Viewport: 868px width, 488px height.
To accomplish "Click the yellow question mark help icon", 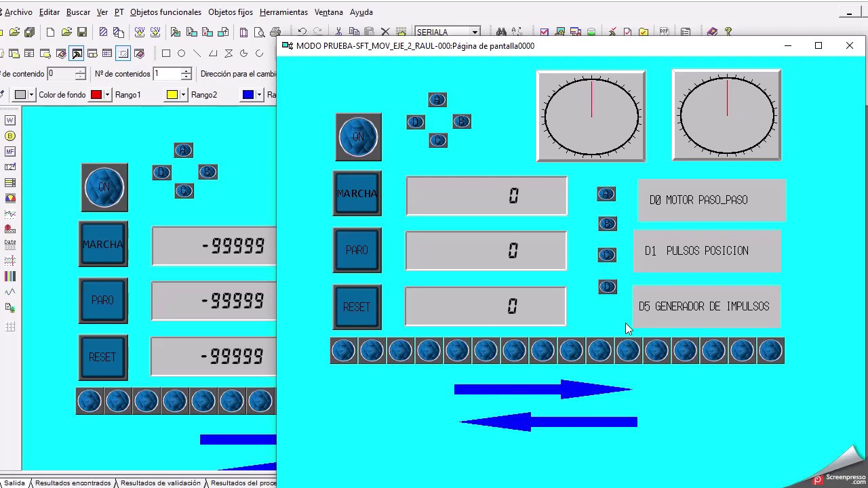I will pos(728,32).
